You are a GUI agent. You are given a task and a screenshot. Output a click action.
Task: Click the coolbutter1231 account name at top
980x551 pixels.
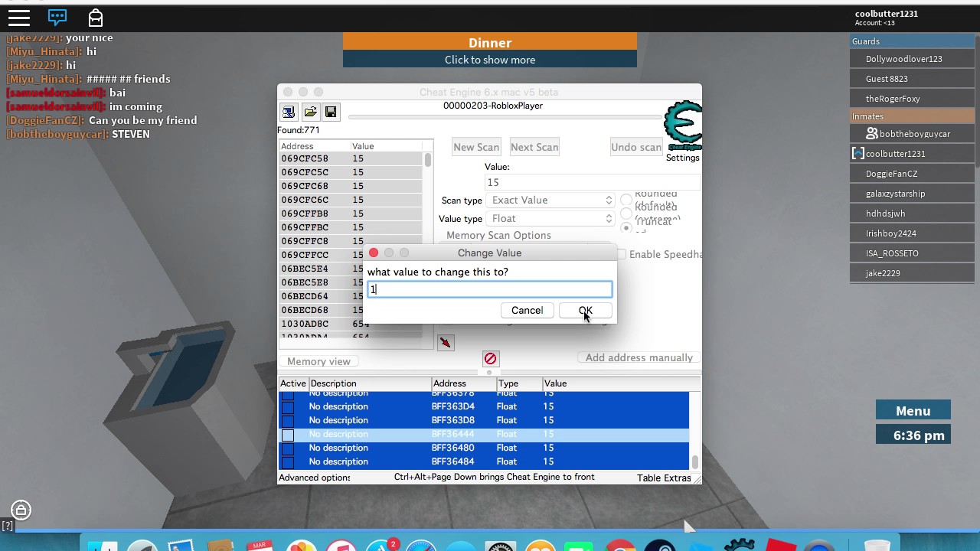(x=887, y=13)
